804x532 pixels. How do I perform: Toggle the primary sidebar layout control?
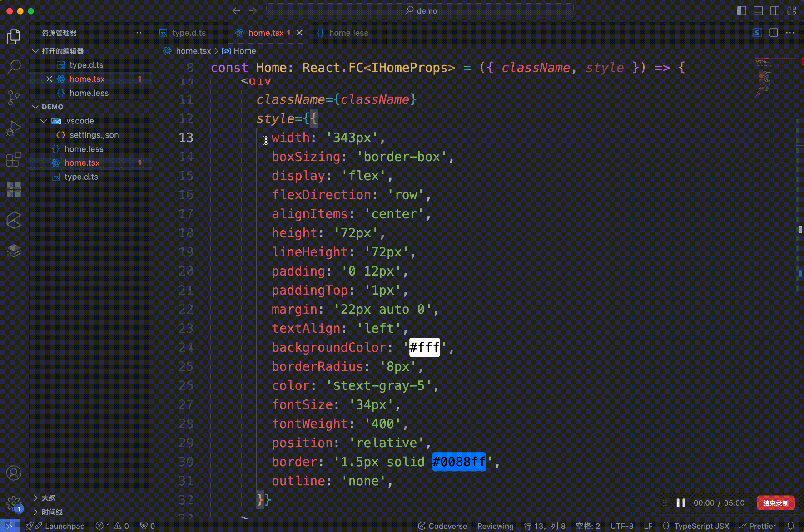coord(742,10)
